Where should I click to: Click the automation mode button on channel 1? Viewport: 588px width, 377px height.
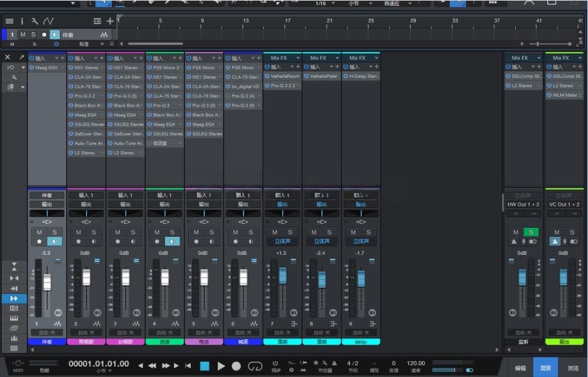click(47, 332)
